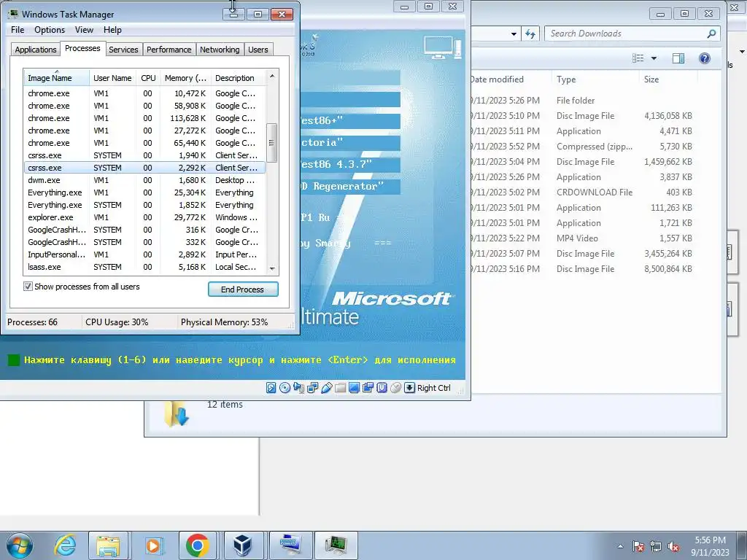Toggle the preview pane icon in Explorer

coord(678,58)
